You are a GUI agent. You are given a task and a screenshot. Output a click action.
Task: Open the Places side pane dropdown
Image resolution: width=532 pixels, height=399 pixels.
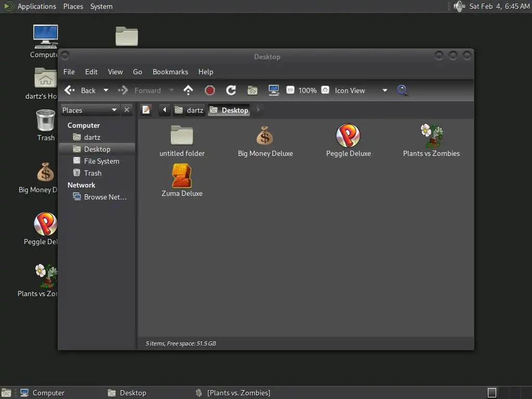click(90, 110)
